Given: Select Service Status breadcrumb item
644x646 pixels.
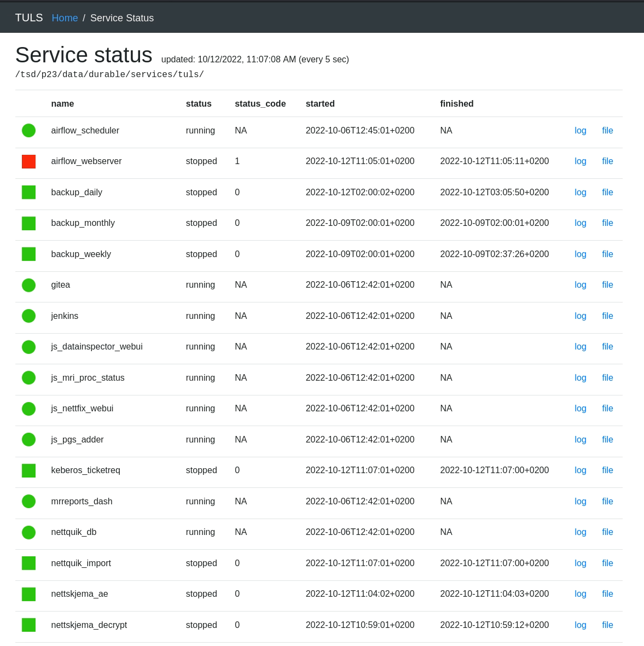Looking at the screenshot, I should pos(122,18).
